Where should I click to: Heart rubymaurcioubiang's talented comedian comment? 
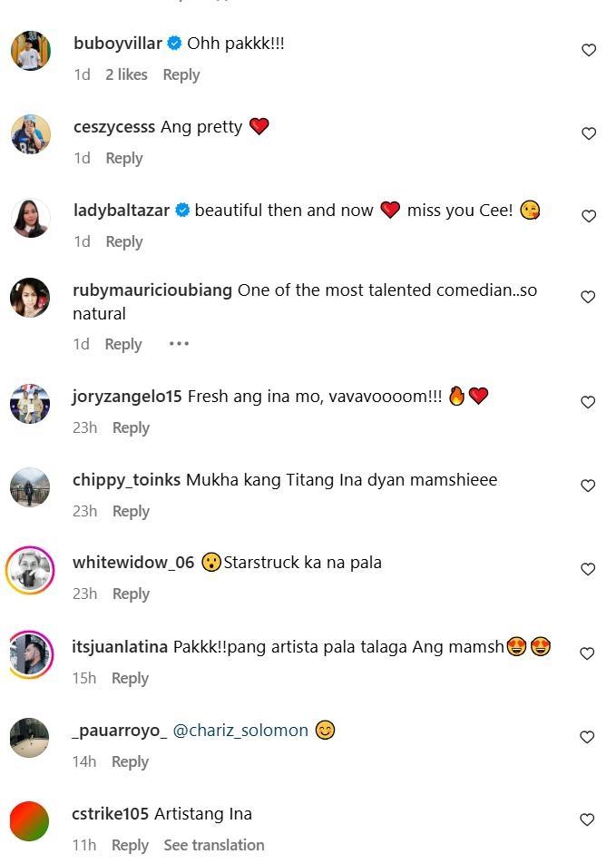click(x=588, y=297)
